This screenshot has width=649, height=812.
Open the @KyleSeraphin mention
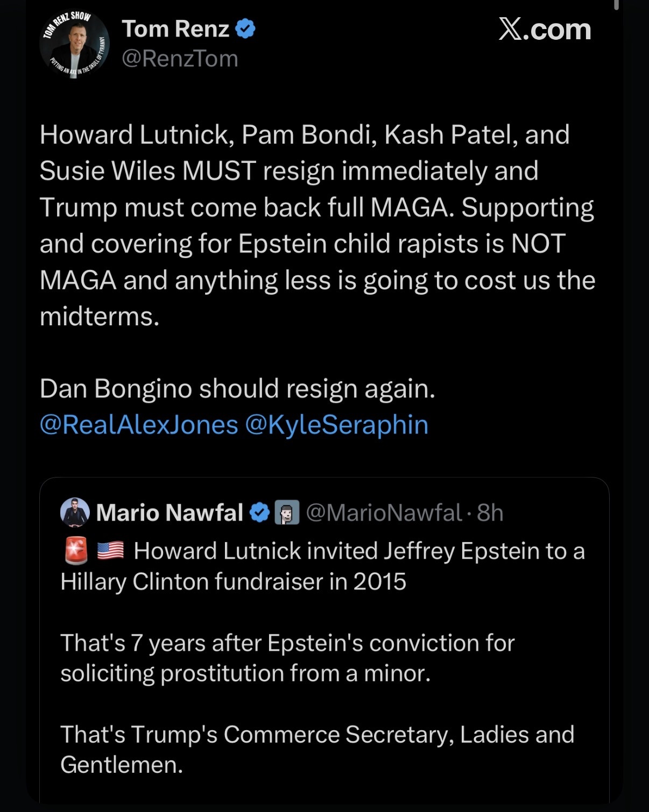pos(336,425)
